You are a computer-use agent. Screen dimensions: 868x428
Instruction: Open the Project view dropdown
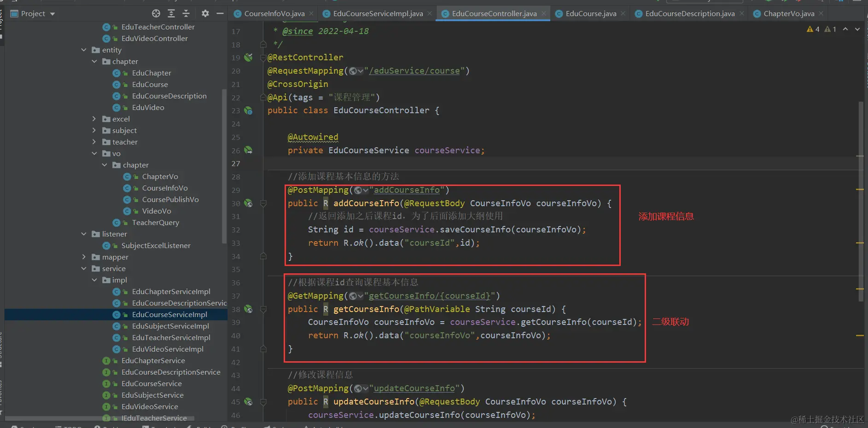[52, 14]
